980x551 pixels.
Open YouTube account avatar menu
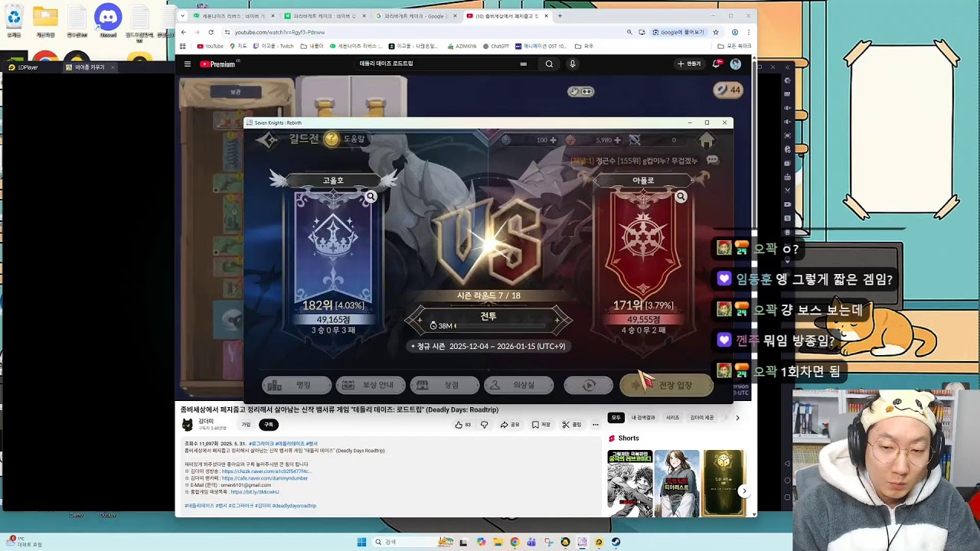point(736,64)
